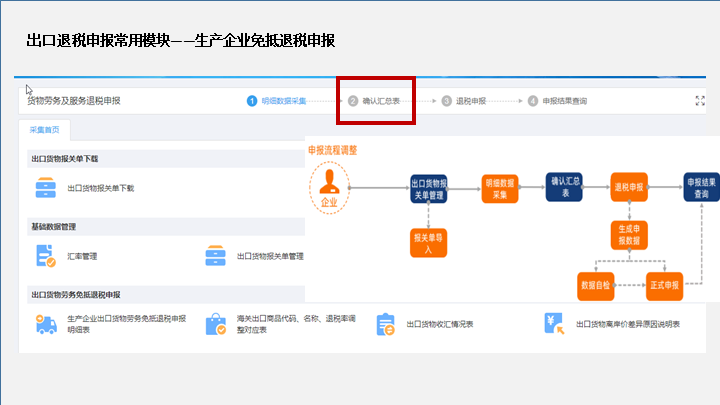The image size is (720, 405).
Task: Go to step 确认汇总表
Action: point(381,101)
